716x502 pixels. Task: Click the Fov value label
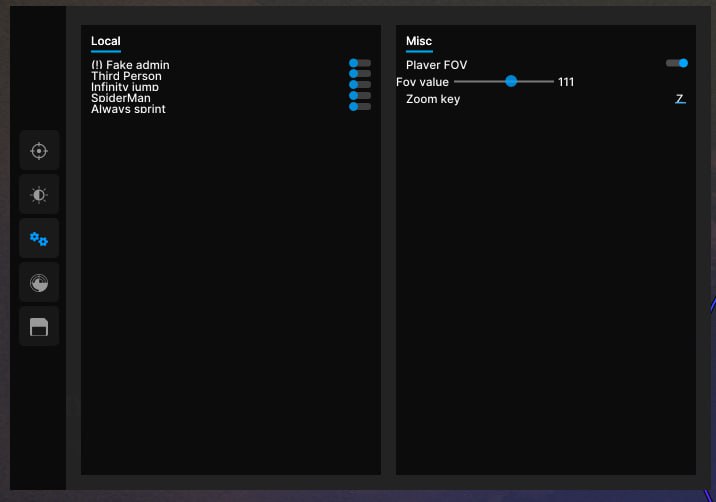(422, 82)
